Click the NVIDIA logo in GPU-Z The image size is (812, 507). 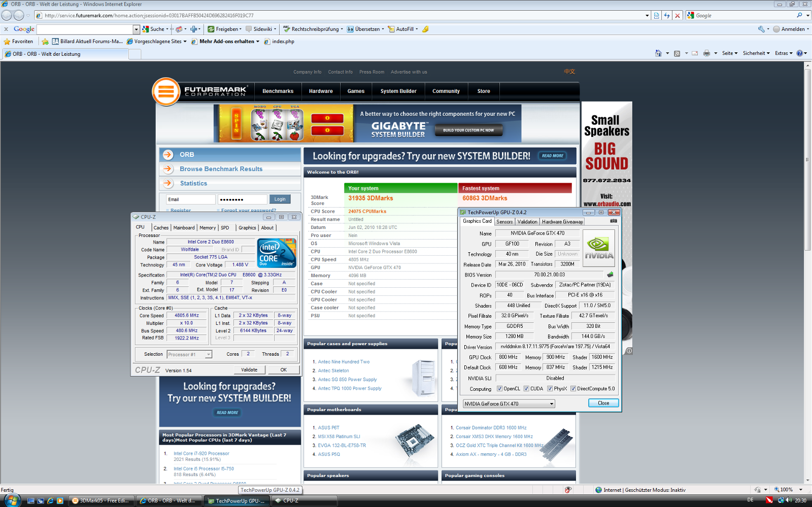pyautogui.click(x=599, y=248)
